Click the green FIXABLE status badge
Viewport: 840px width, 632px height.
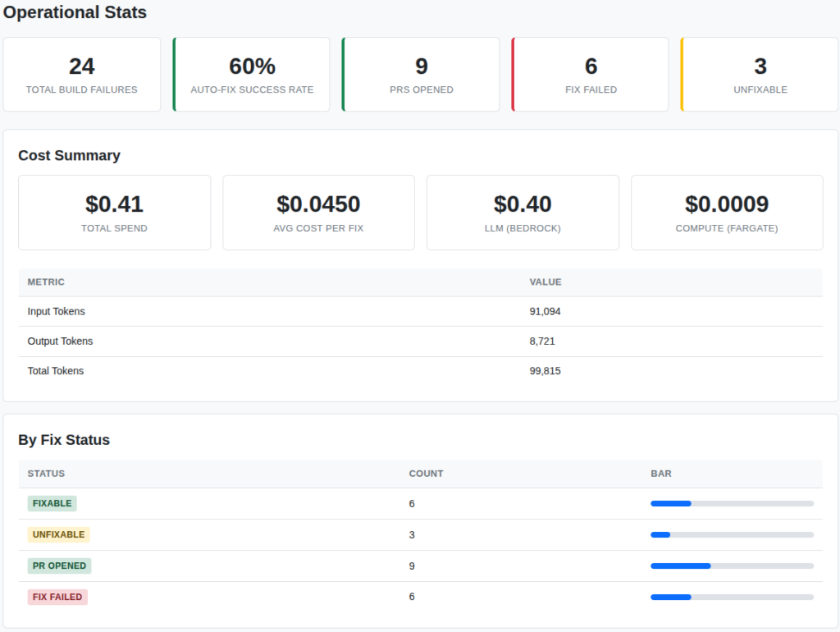[x=52, y=503]
